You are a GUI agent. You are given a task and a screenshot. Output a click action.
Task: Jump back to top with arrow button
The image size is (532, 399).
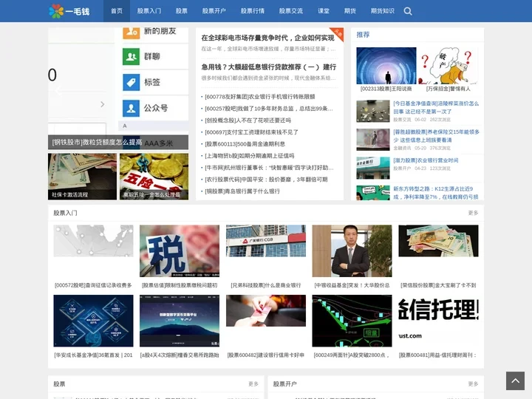click(515, 381)
